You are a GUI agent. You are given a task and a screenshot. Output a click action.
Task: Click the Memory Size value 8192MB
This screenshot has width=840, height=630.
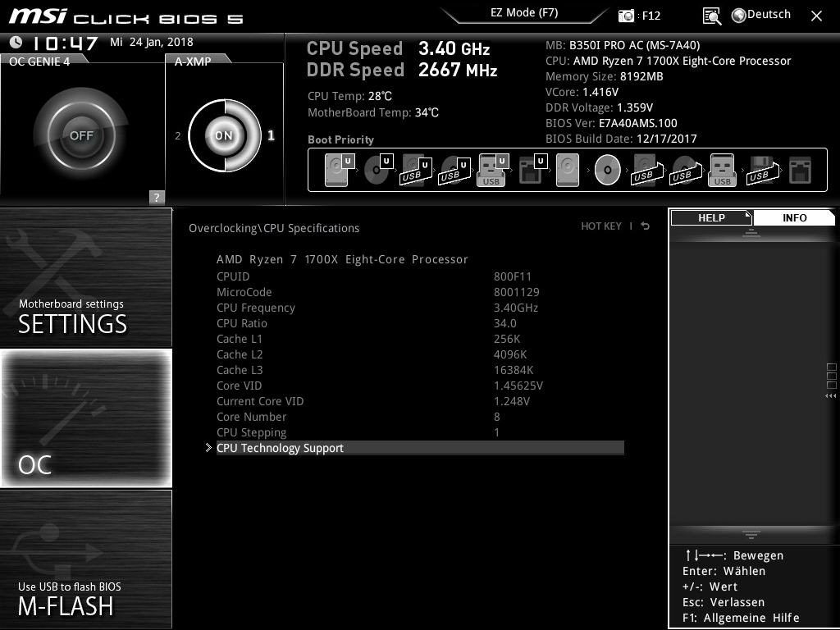click(641, 76)
